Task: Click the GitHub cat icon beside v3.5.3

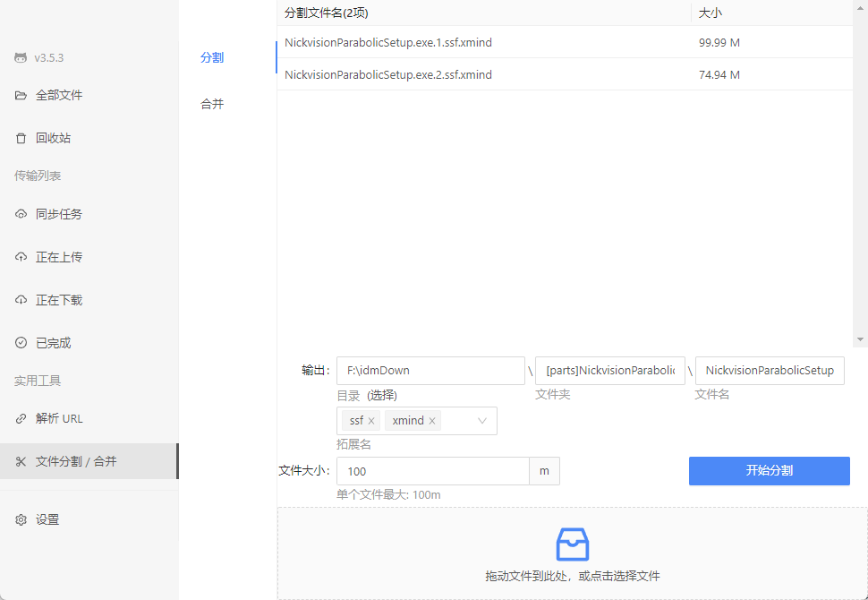Action: tap(21, 57)
